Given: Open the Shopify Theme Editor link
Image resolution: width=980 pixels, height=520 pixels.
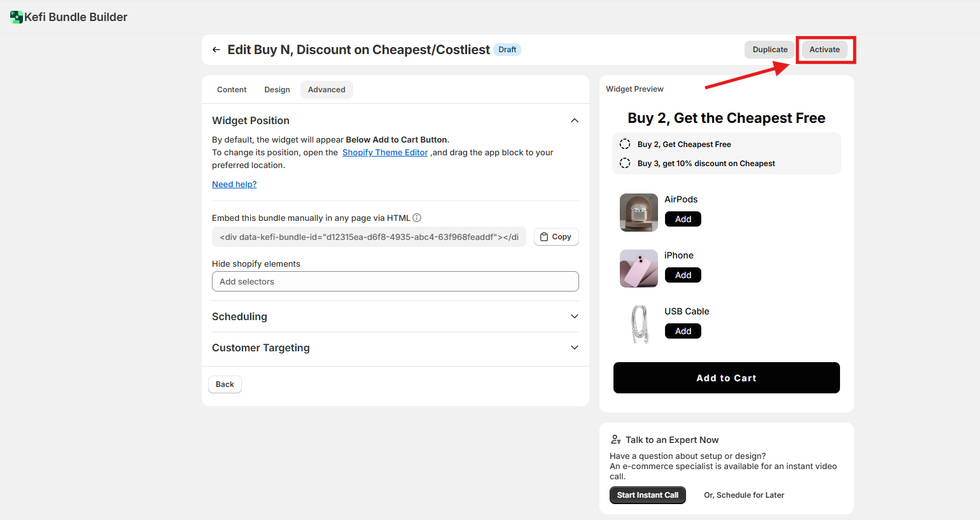Looking at the screenshot, I should point(385,153).
